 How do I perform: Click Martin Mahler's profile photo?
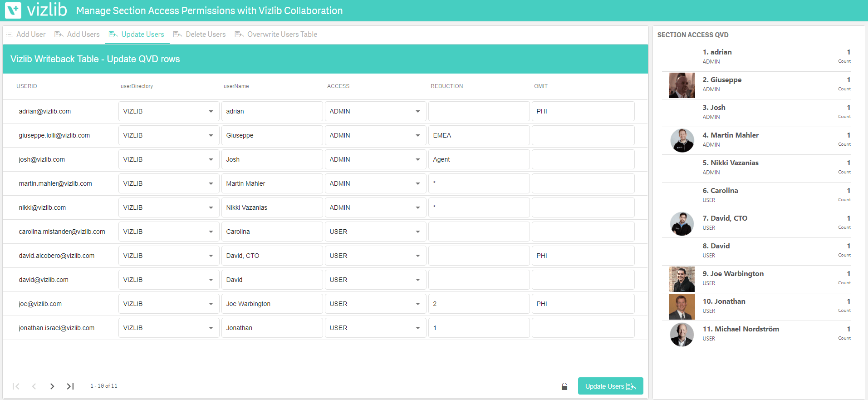pyautogui.click(x=682, y=140)
